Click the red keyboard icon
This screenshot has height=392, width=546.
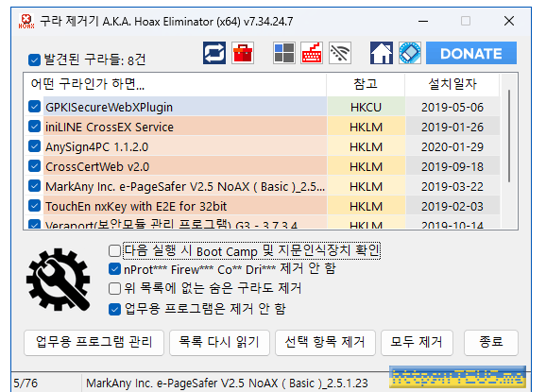click(312, 53)
